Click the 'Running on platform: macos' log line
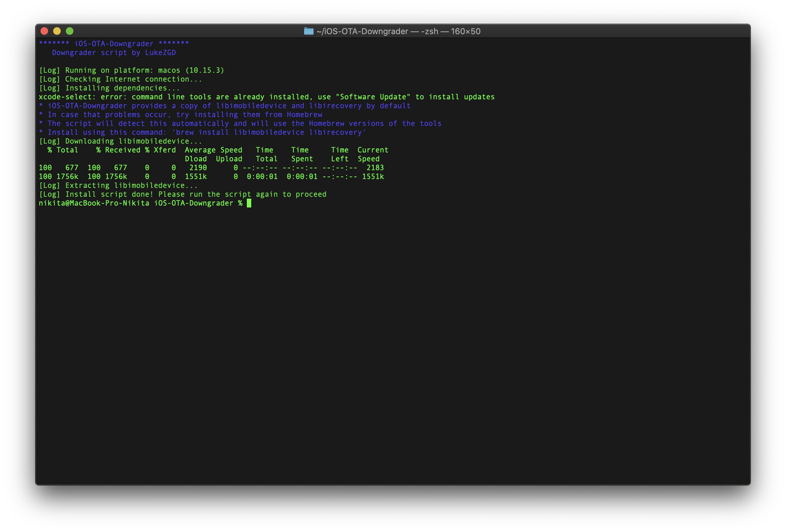This screenshot has width=786, height=532. pyautogui.click(x=131, y=70)
